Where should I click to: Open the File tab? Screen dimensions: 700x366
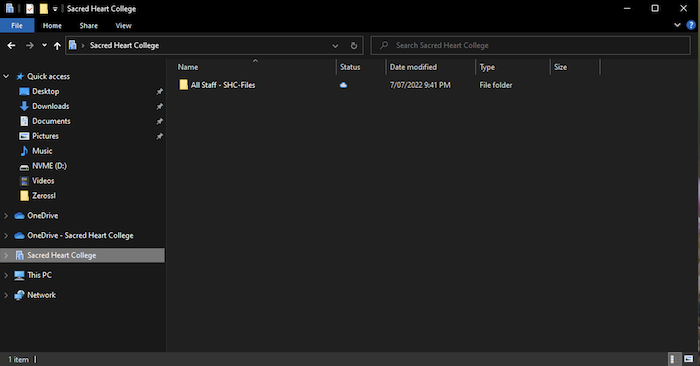coord(17,25)
